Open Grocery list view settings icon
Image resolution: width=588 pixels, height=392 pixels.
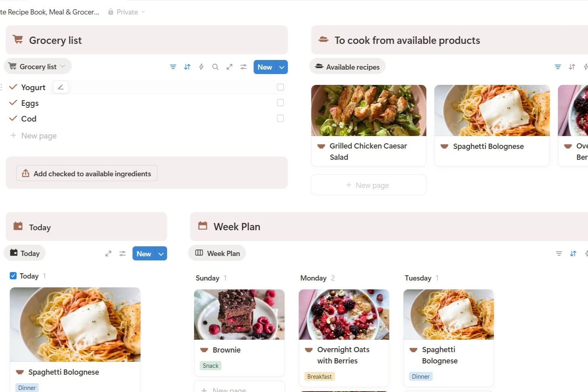[243, 67]
